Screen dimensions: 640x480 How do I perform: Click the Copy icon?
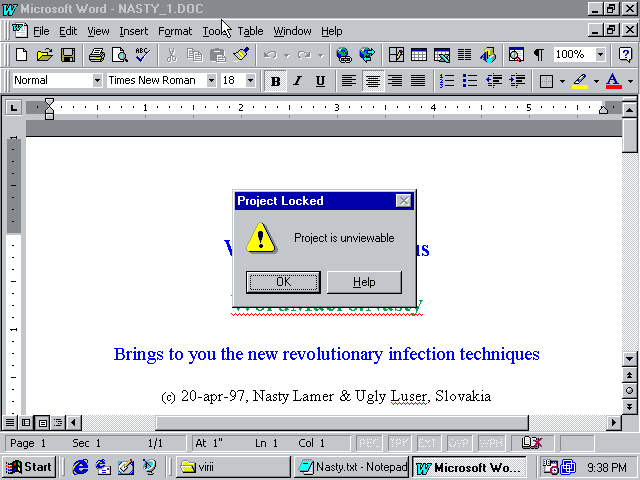tap(195, 55)
